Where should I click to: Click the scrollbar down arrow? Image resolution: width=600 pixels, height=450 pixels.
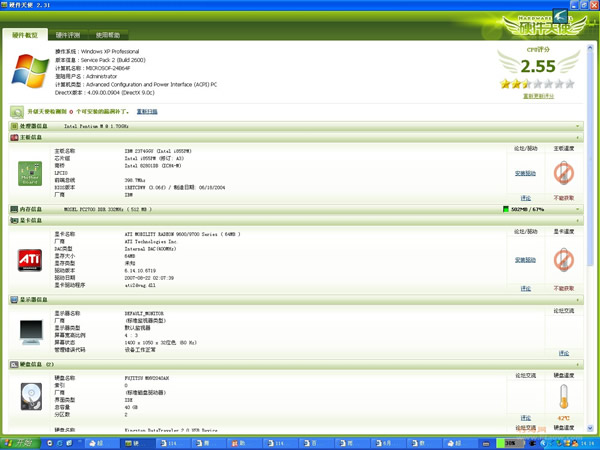[590, 428]
